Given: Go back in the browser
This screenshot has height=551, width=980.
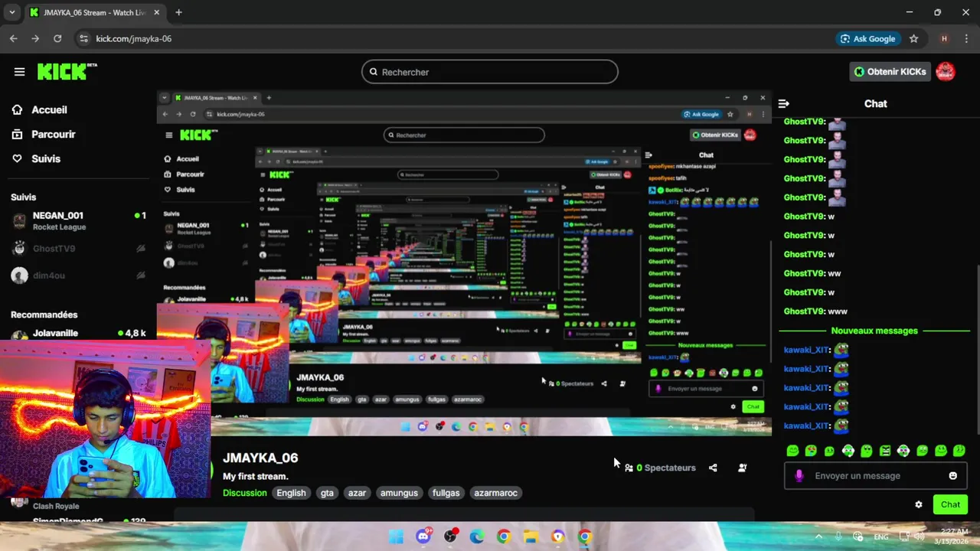Looking at the screenshot, I should tap(14, 38).
